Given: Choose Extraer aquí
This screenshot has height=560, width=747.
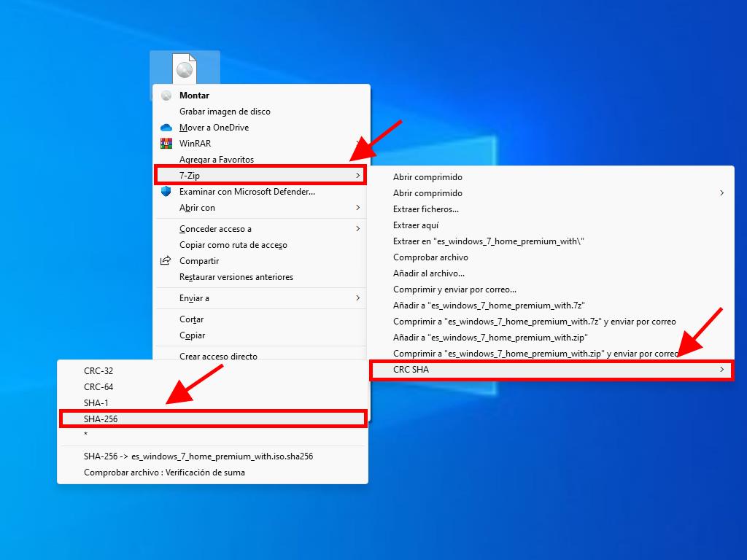Looking at the screenshot, I should [x=551, y=225].
